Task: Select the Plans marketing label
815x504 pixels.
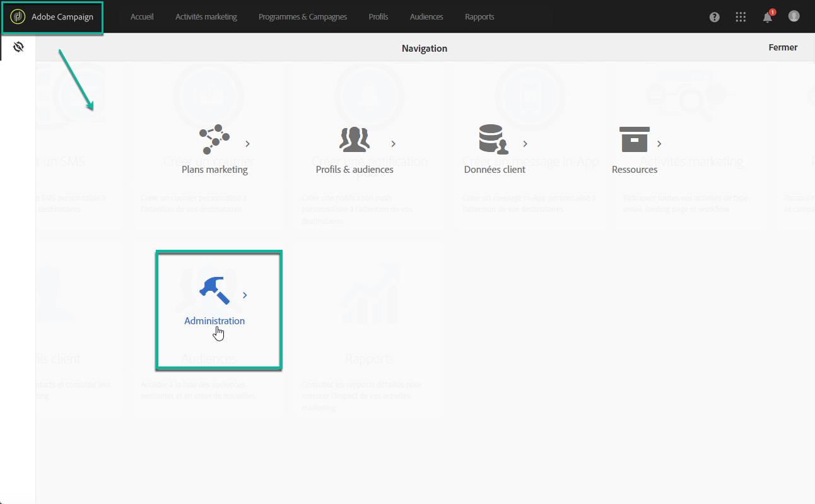Action: [x=214, y=170]
